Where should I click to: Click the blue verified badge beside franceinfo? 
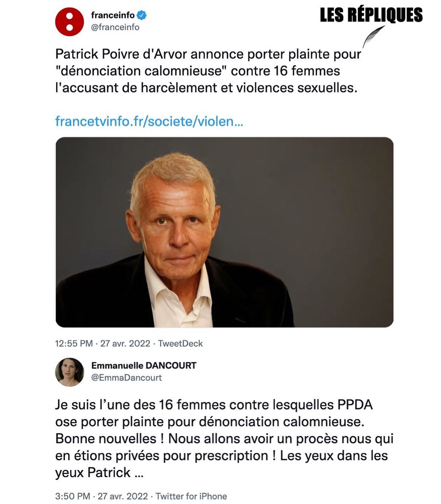(x=142, y=15)
